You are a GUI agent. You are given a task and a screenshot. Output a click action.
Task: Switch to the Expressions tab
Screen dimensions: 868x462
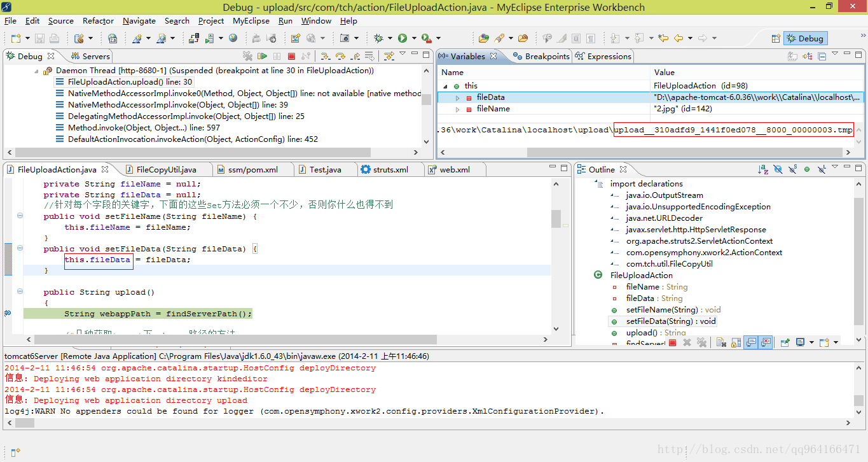tap(603, 56)
